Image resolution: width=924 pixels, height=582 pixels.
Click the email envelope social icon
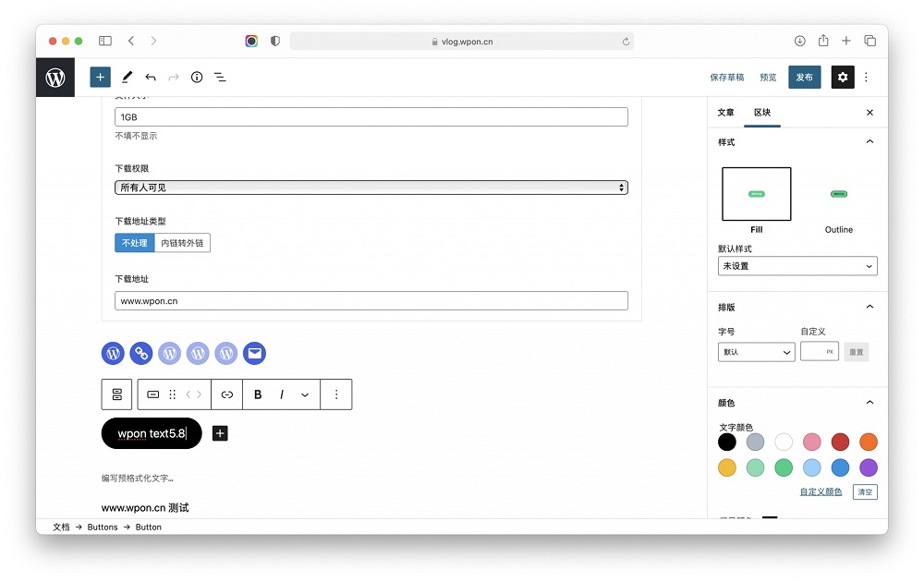click(x=254, y=353)
